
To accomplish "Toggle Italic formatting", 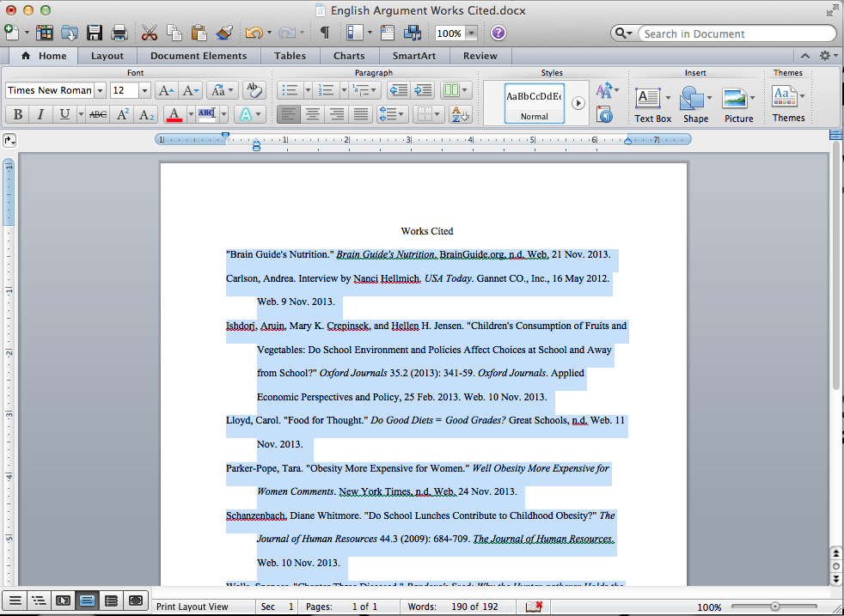I will (41, 114).
